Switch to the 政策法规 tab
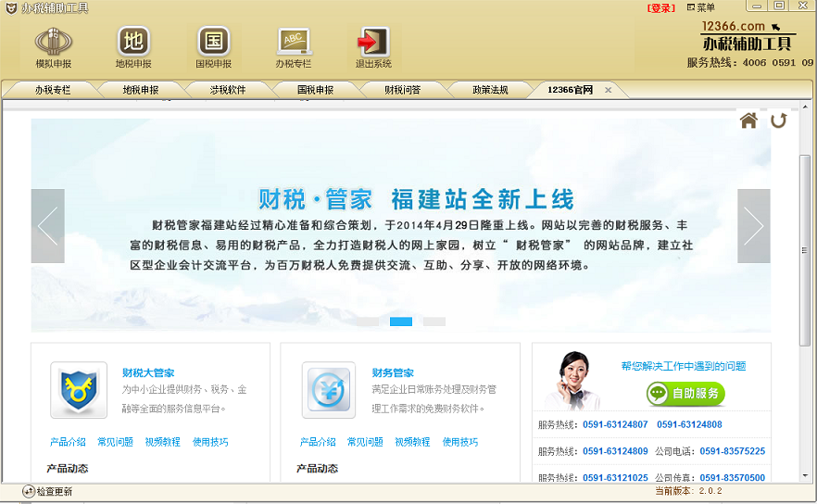The image size is (817, 504). (x=490, y=90)
